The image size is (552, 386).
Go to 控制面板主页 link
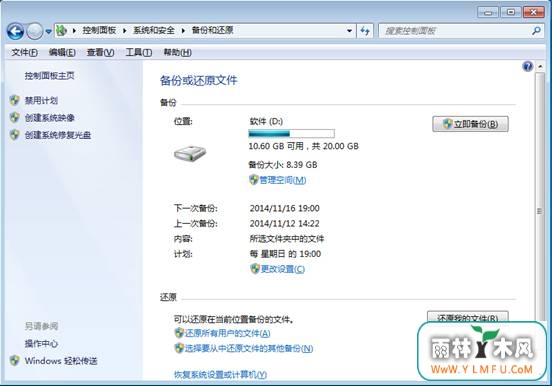[x=50, y=76]
